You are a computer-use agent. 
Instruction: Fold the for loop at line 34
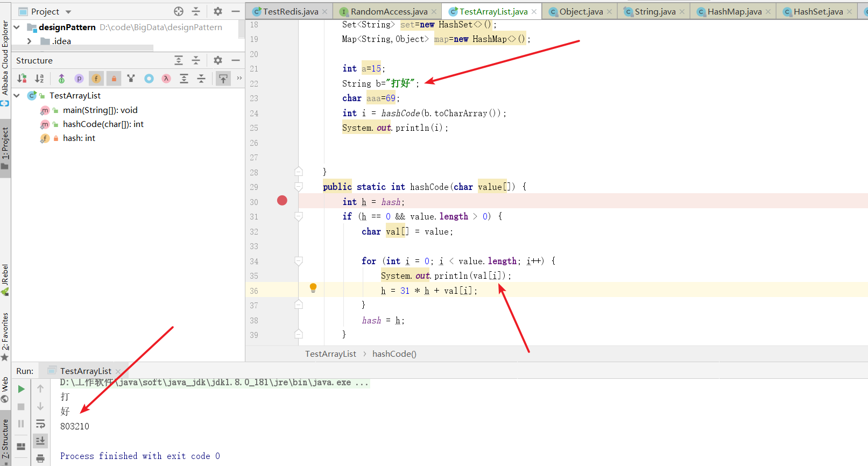pyautogui.click(x=299, y=261)
